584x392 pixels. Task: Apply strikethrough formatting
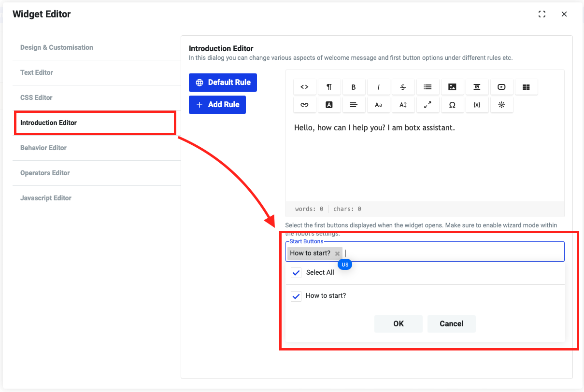click(403, 87)
